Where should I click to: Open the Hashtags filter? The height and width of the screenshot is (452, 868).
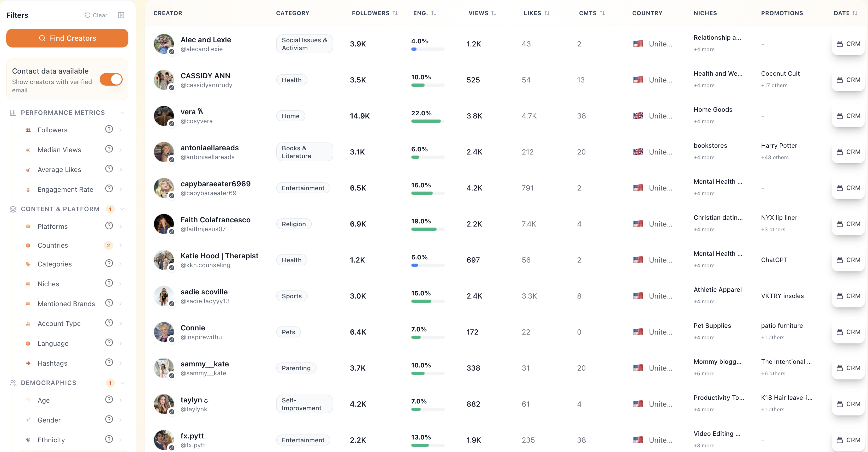(x=52, y=363)
